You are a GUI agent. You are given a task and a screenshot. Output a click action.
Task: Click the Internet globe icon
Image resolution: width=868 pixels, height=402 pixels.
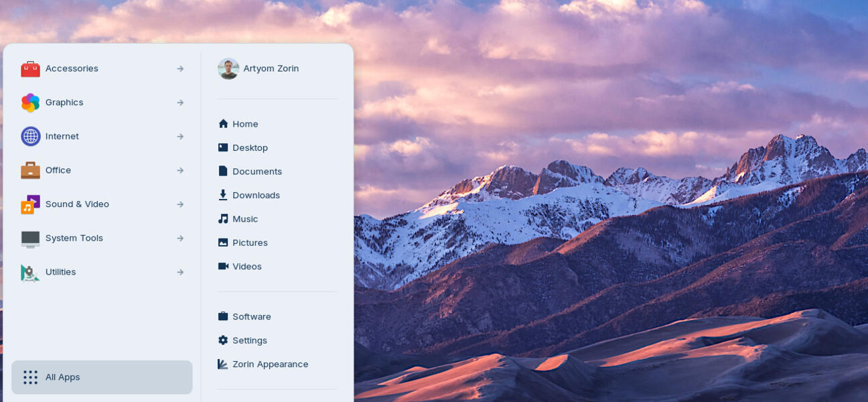[30, 136]
